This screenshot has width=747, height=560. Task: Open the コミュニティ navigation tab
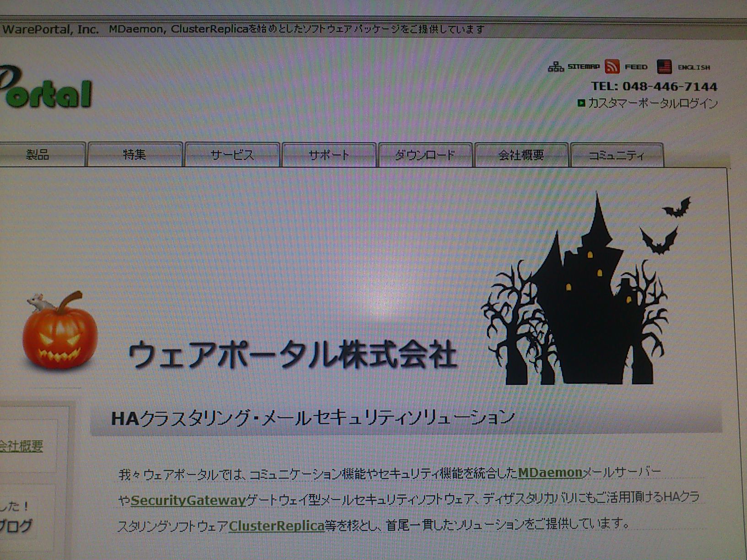point(617,155)
